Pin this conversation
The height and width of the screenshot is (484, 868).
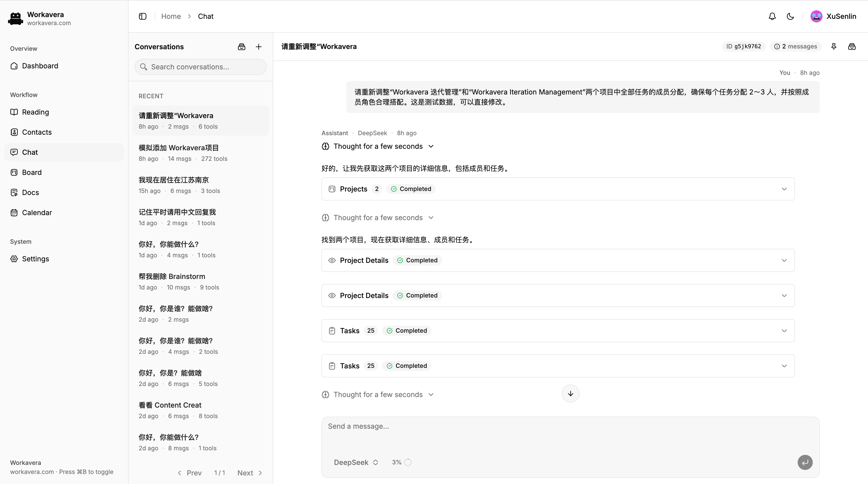click(x=834, y=46)
